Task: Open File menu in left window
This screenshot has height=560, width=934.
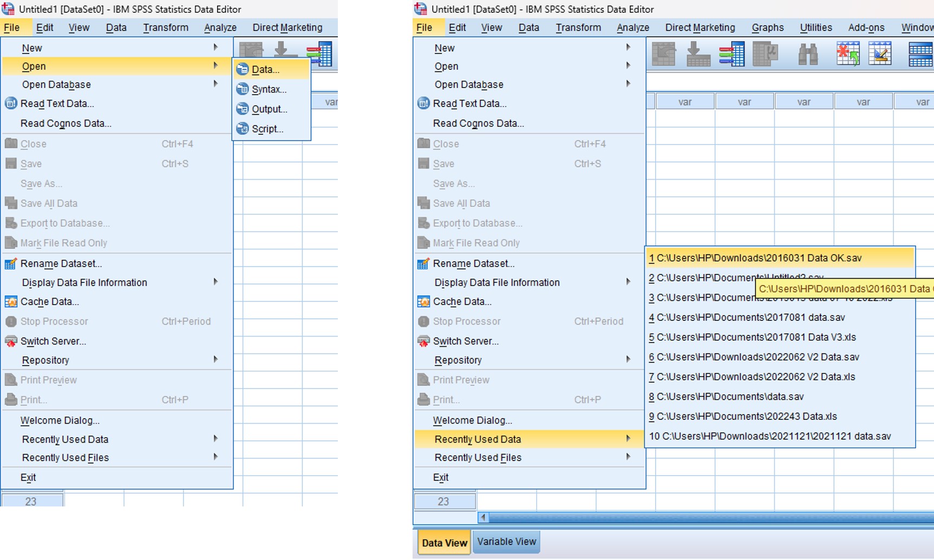Action: [11, 28]
